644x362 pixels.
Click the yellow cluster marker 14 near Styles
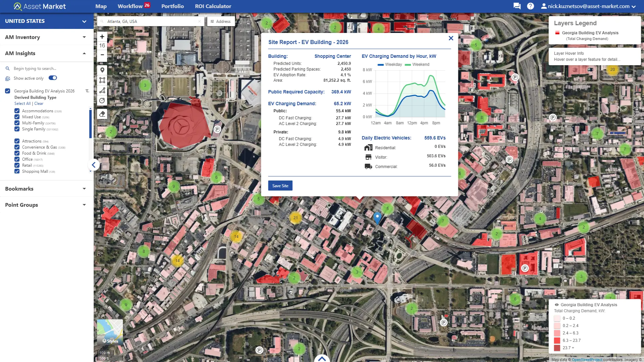178,260
